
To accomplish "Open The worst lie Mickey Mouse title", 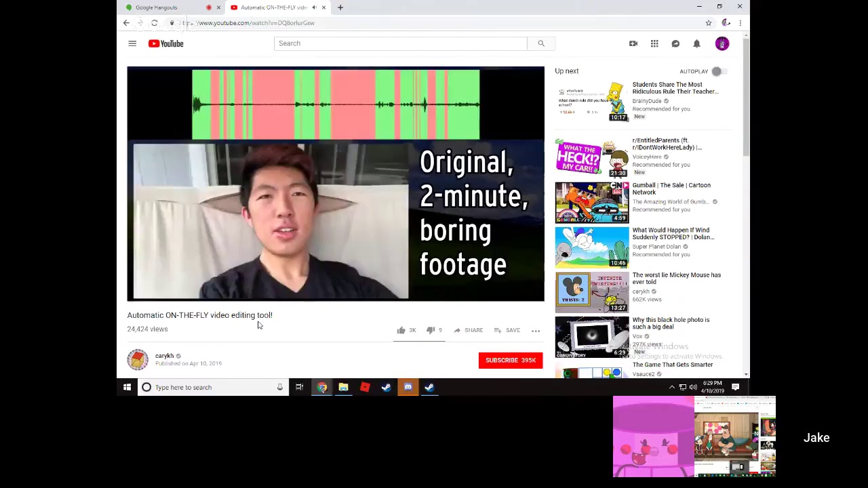I will point(677,278).
